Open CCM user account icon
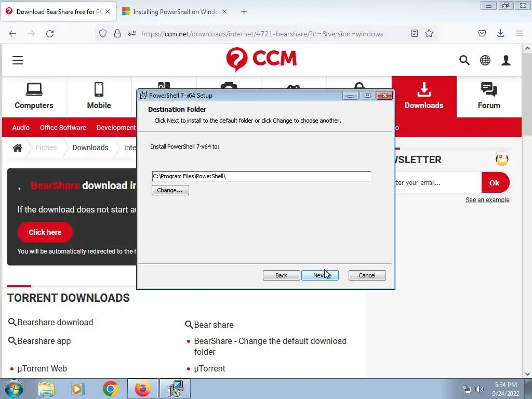 pos(506,60)
